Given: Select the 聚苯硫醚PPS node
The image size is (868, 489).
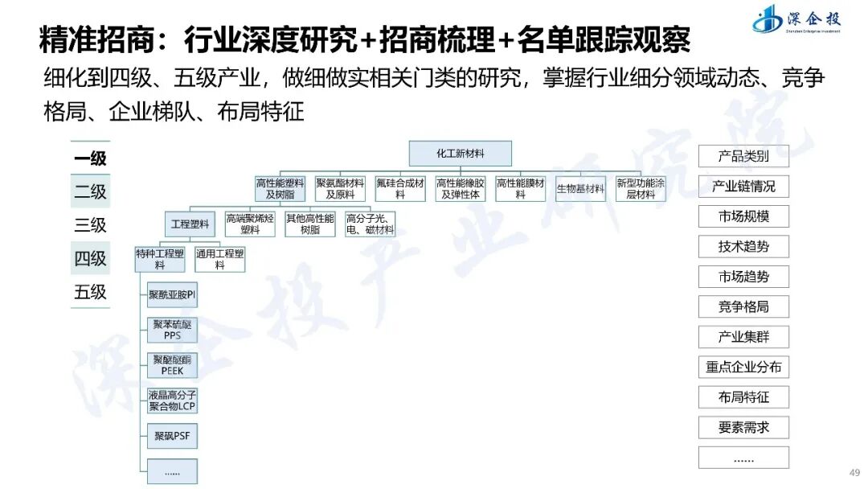Looking at the screenshot, I should pyautogui.click(x=171, y=330).
